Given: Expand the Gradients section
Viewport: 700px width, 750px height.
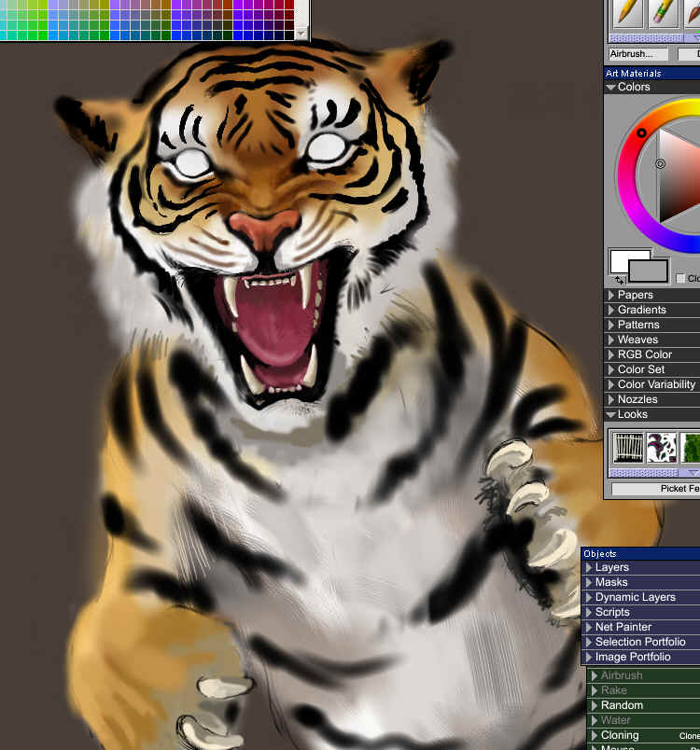Looking at the screenshot, I should 611,310.
